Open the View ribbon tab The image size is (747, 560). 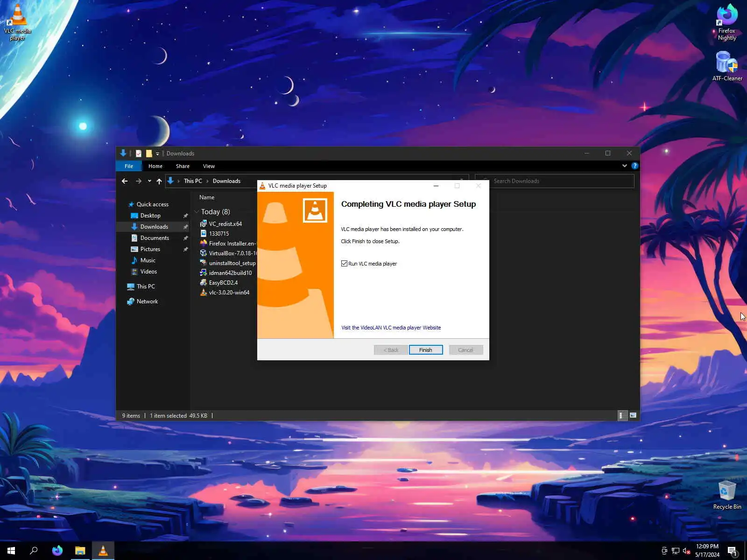point(209,166)
